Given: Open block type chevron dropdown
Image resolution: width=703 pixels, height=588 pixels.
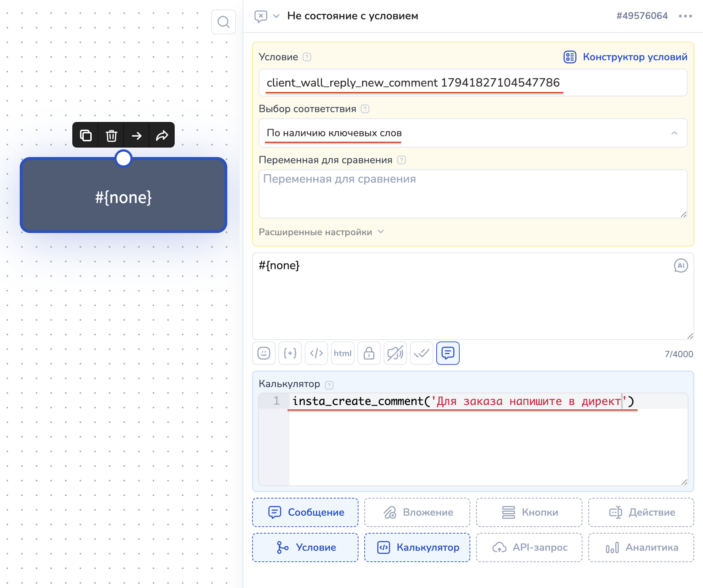Looking at the screenshot, I should (276, 16).
